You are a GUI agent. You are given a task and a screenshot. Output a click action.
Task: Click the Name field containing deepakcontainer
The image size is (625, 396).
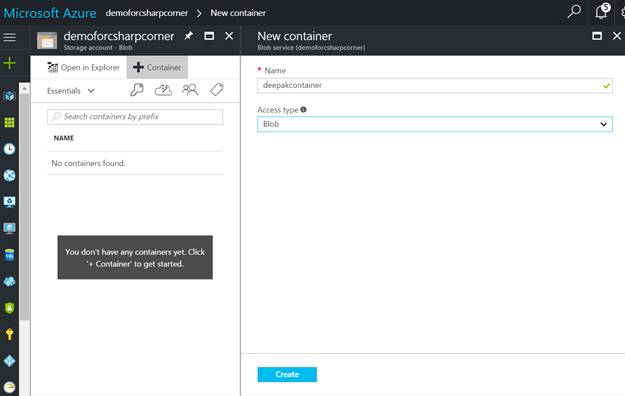[x=435, y=85]
